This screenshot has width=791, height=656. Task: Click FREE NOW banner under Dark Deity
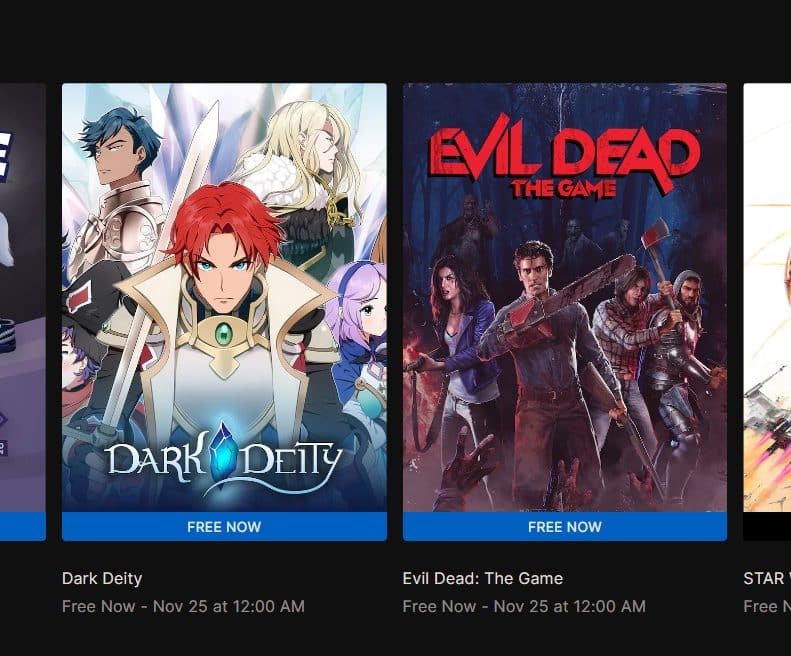224,527
